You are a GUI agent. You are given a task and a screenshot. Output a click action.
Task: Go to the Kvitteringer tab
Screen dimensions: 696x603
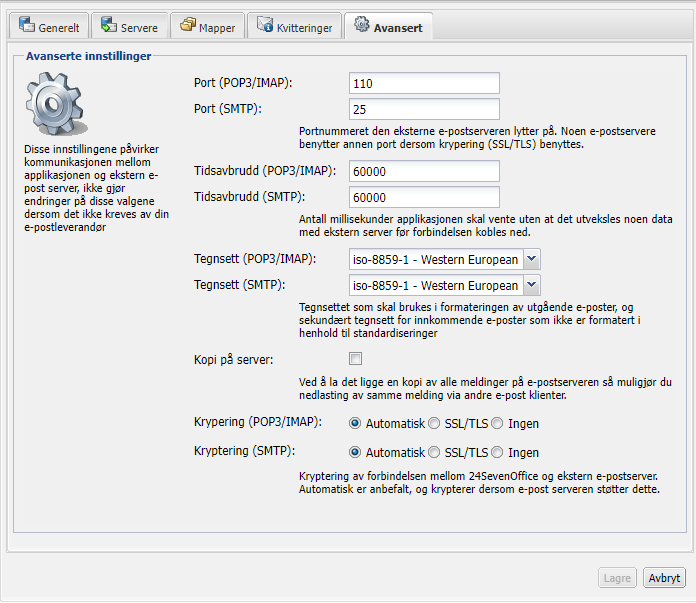tap(295, 26)
